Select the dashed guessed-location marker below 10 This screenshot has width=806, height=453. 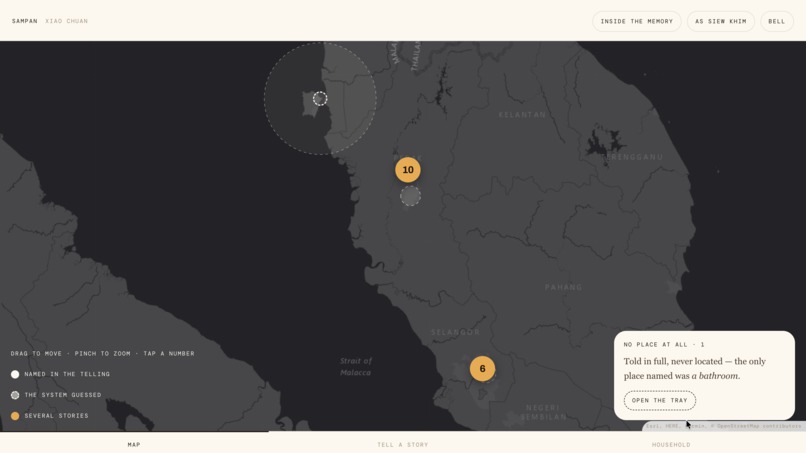[410, 196]
